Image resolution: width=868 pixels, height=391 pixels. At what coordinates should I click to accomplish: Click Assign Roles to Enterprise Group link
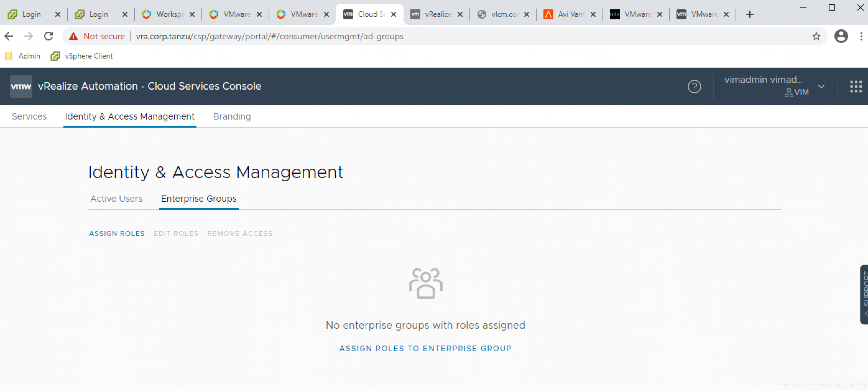425,348
